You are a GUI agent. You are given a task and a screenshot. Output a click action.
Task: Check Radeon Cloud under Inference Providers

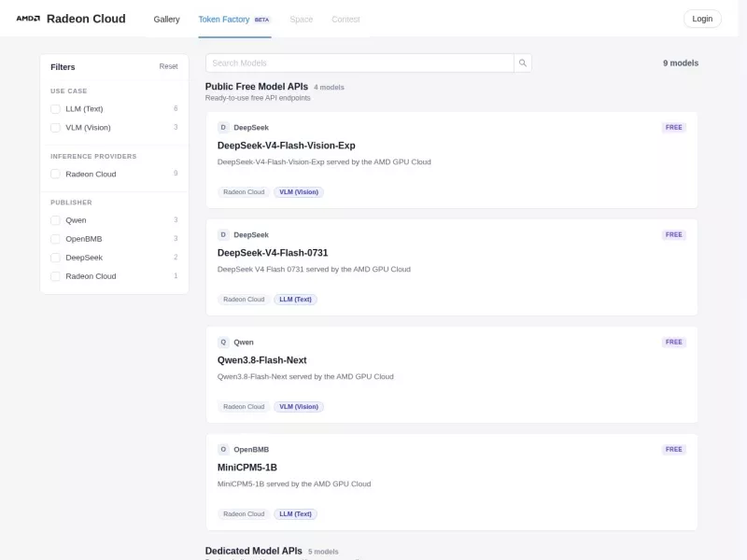[55, 175]
